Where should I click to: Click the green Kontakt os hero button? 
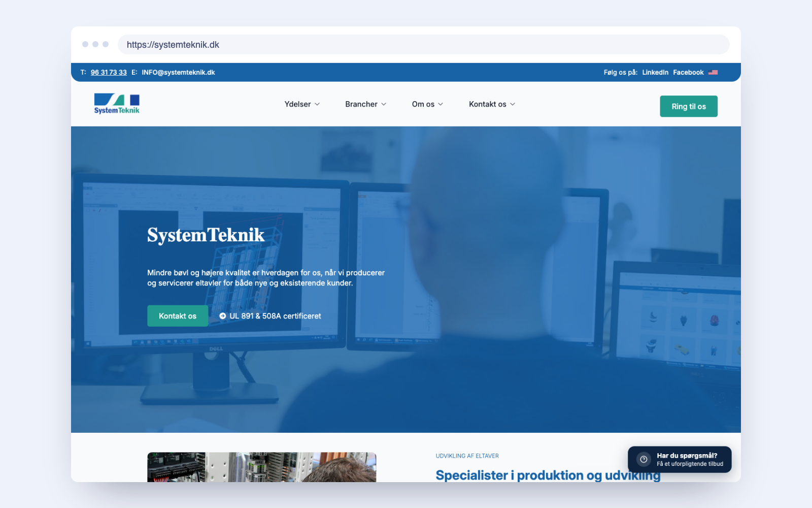pos(178,316)
